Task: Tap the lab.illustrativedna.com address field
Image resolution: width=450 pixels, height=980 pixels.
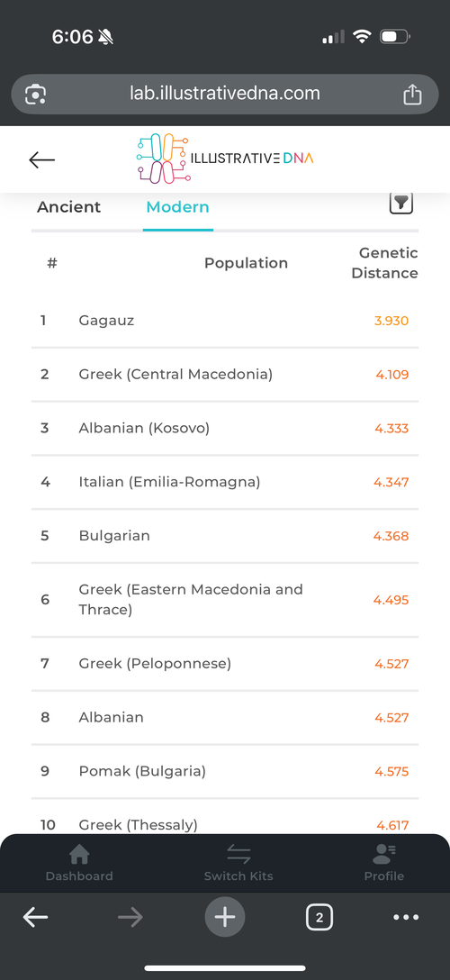Action: pos(225,95)
